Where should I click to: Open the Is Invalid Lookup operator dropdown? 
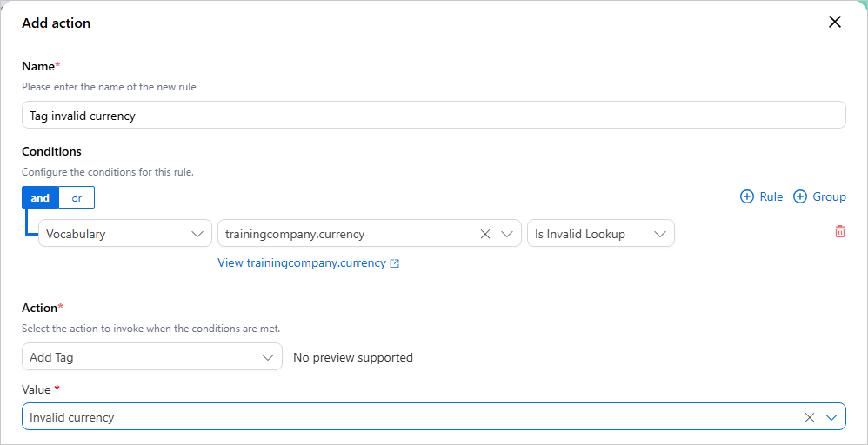point(601,234)
